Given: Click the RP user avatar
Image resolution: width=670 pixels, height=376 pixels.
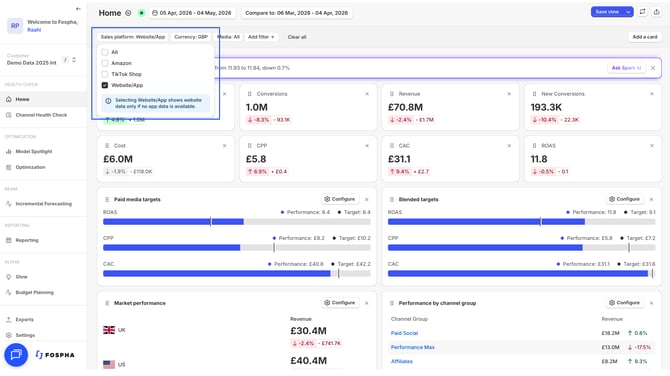Looking at the screenshot, I should pyautogui.click(x=15, y=26).
